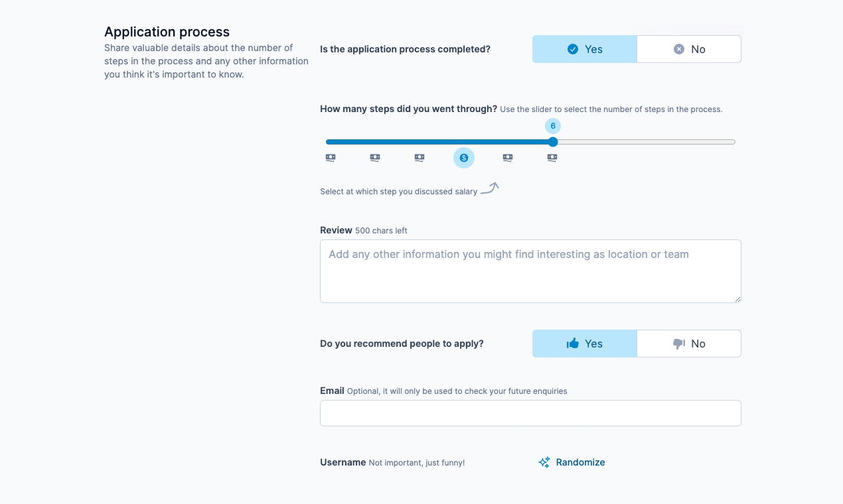Click the highlighted dollar icon at step four
Screen dimensions: 843x504
(x=464, y=158)
